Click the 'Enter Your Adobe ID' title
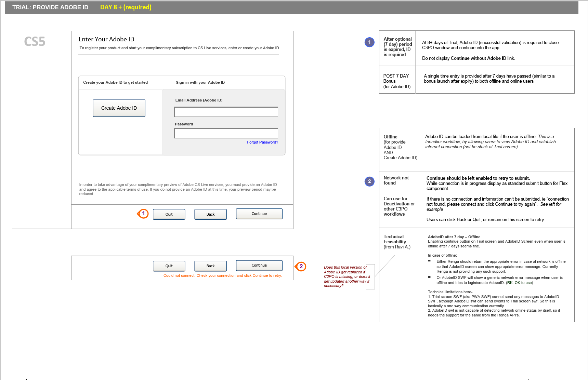 pyautogui.click(x=106, y=39)
